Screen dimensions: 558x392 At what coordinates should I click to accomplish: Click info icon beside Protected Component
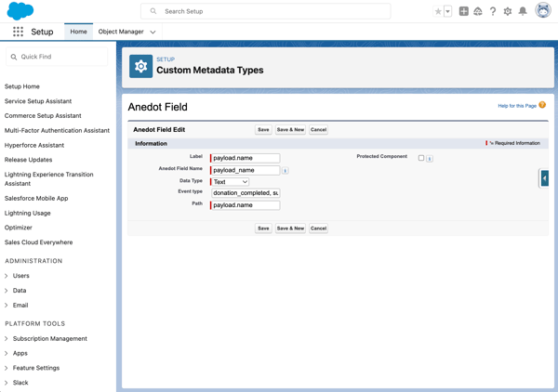(430, 159)
